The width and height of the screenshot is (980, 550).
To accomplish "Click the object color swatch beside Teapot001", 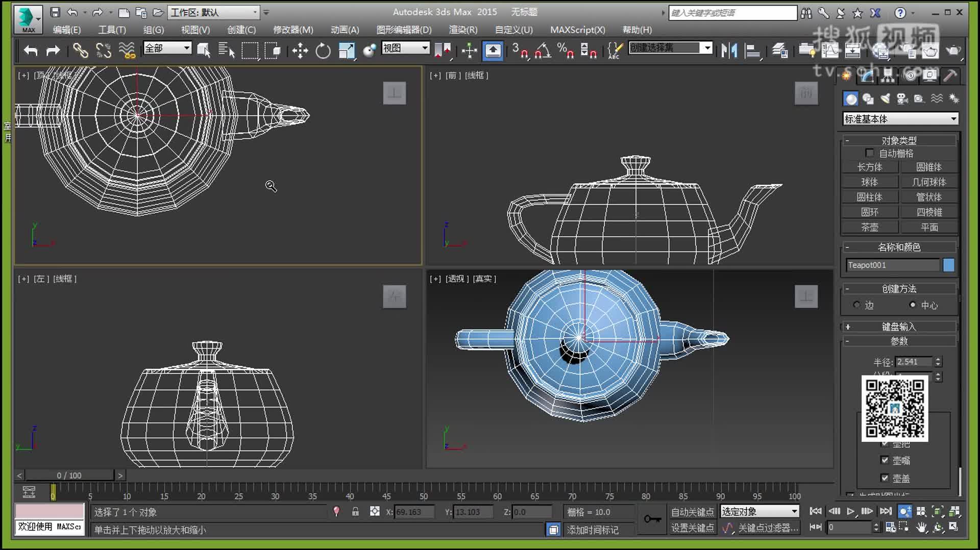I will tap(948, 265).
